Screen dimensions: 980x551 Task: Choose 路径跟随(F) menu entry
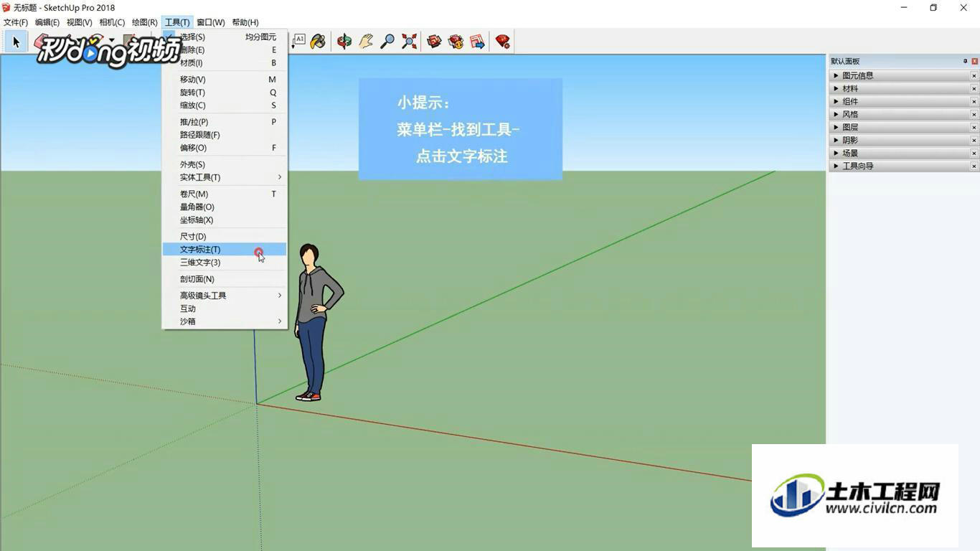(x=225, y=135)
